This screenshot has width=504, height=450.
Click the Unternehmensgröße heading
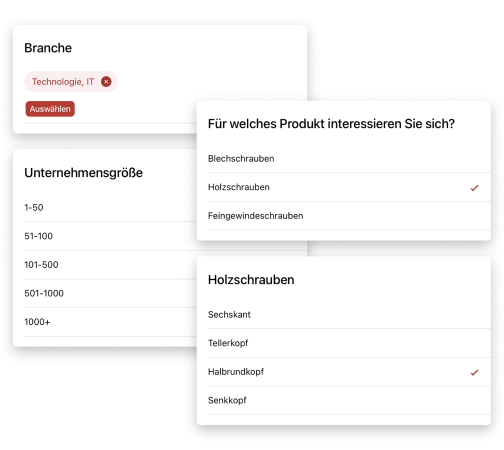(x=83, y=173)
